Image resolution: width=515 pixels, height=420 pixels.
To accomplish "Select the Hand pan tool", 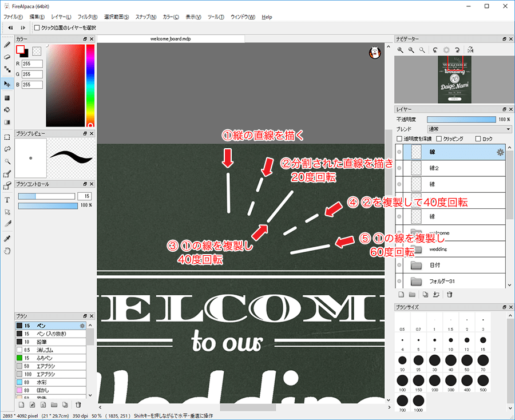I will [x=7, y=251].
